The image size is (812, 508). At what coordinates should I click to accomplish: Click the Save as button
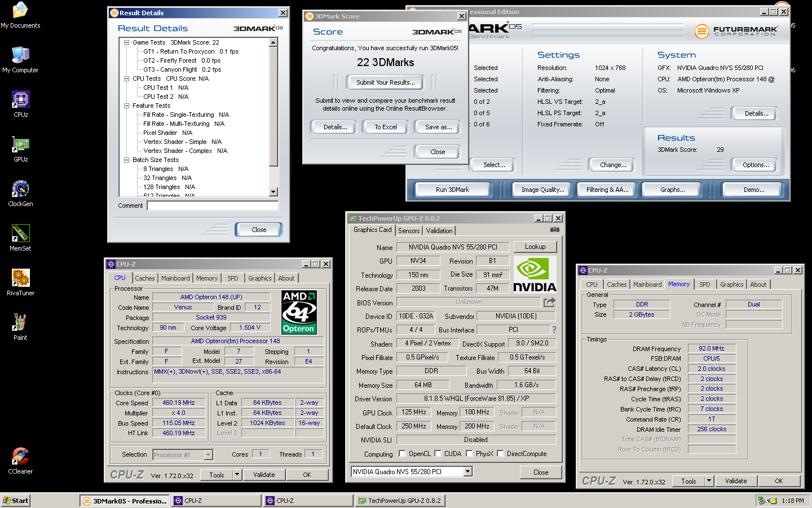439,127
